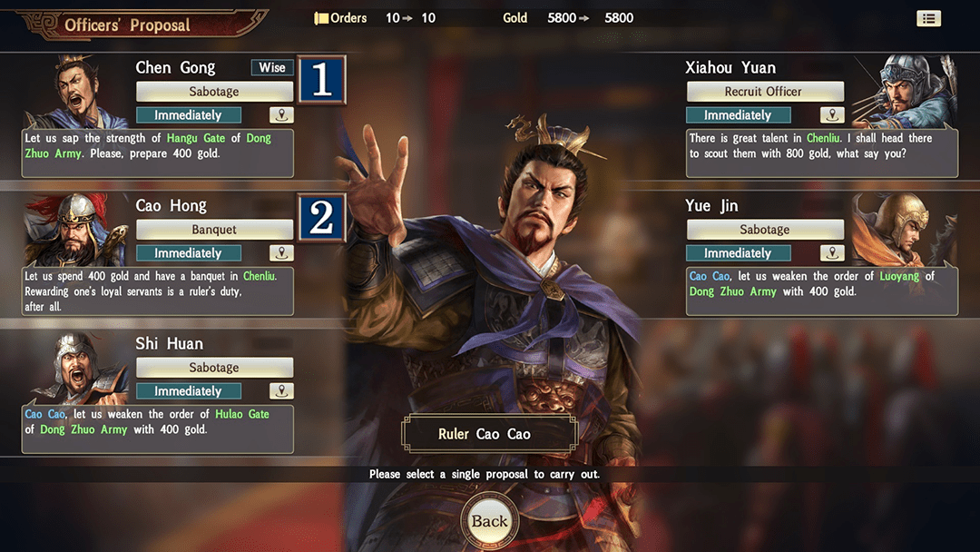Click the Wise tag next to Chen Gong
Viewport: 980px width, 552px height.
(x=272, y=67)
